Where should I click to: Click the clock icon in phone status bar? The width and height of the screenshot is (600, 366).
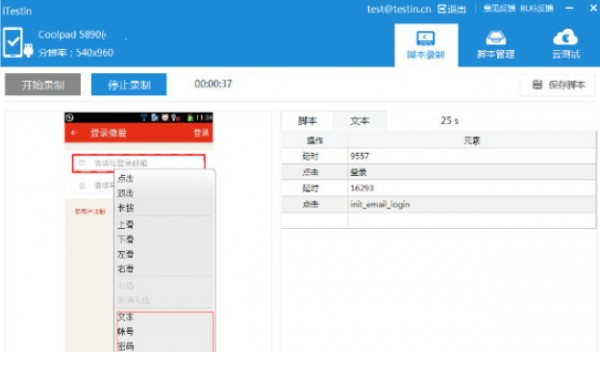point(70,118)
